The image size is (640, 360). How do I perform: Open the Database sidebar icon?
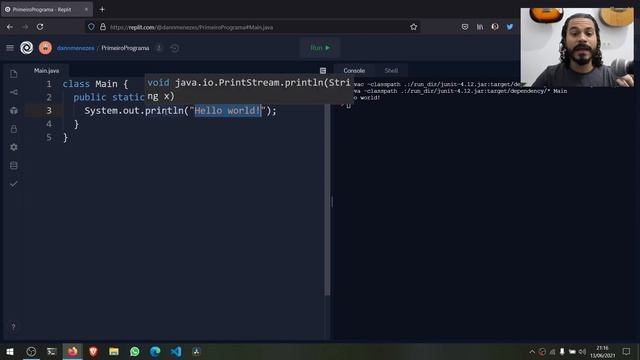(13, 165)
